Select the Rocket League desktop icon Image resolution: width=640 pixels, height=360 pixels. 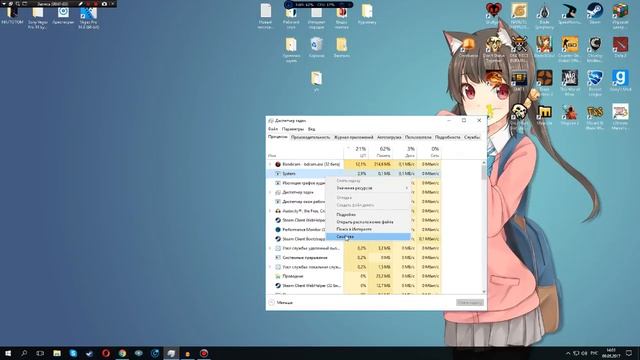coord(595,82)
